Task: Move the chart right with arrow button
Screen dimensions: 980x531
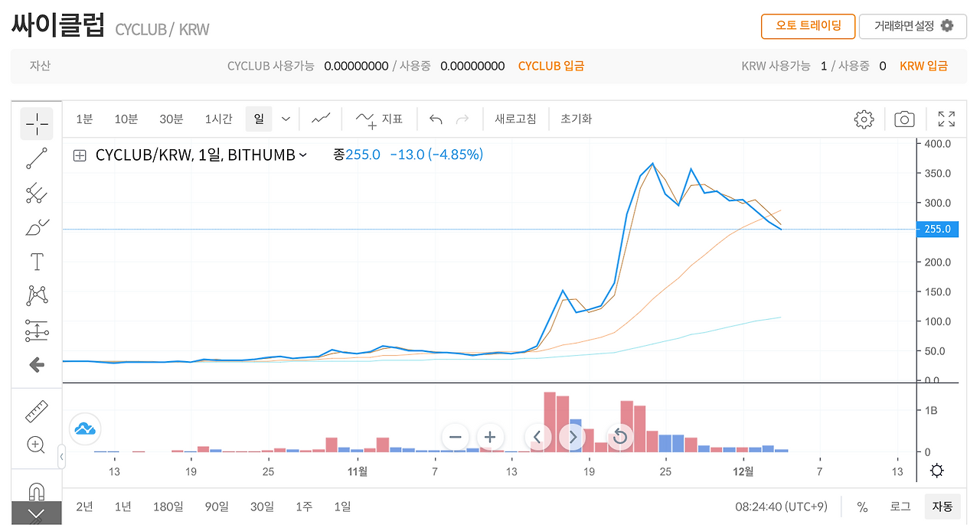Action: 572,438
